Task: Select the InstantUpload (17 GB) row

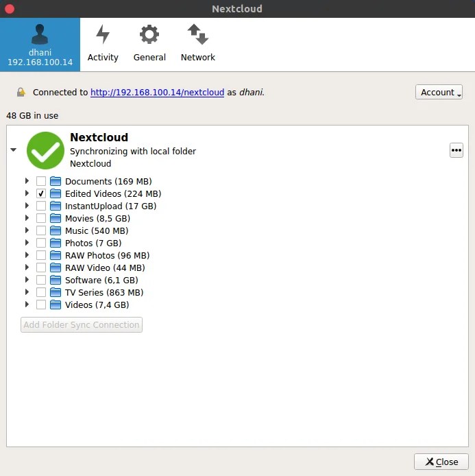Action: click(x=111, y=206)
